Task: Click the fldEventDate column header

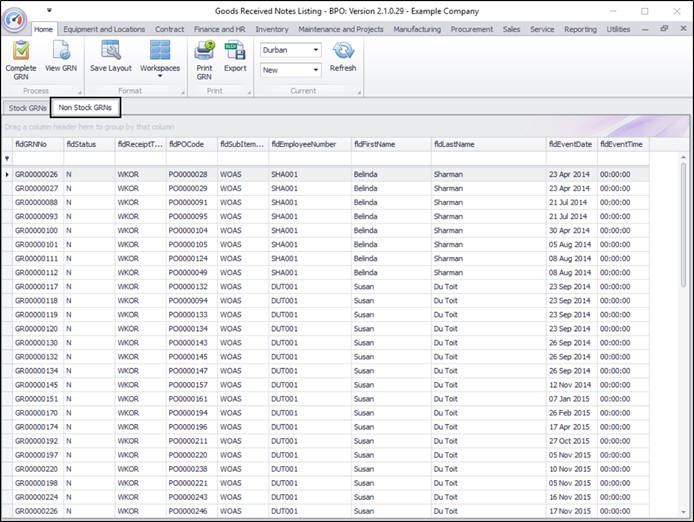Action: tap(570, 144)
